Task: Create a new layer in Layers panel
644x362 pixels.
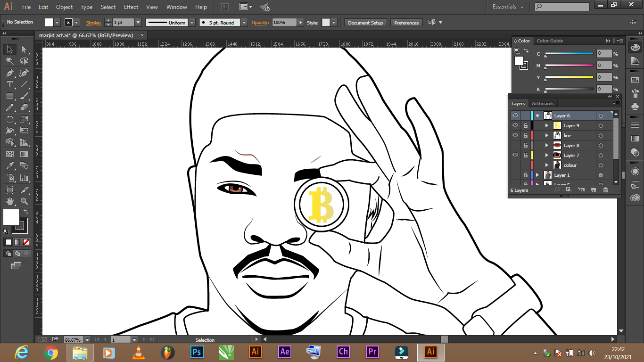Action: click(593, 190)
